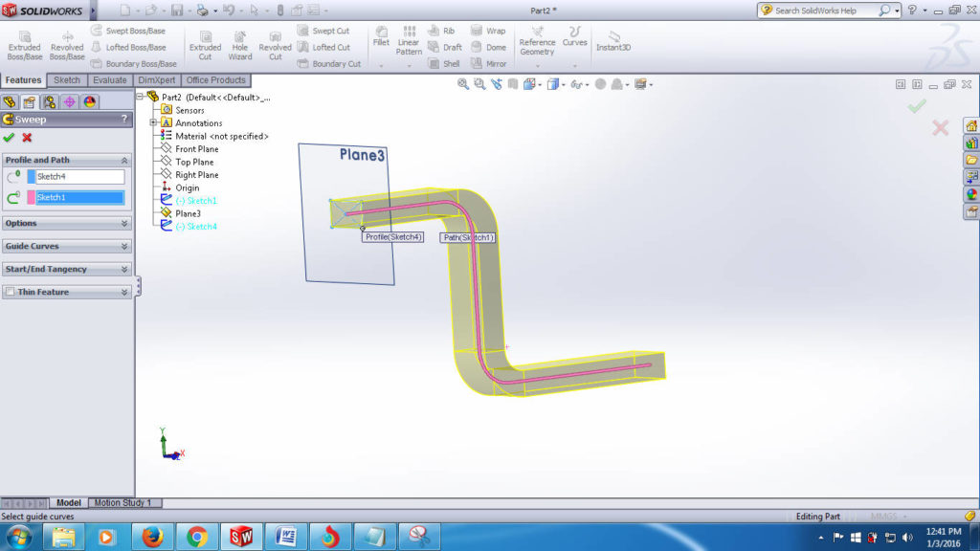Launch Instant3D from the ribbon
This screenshot has height=551, width=980.
[613, 44]
